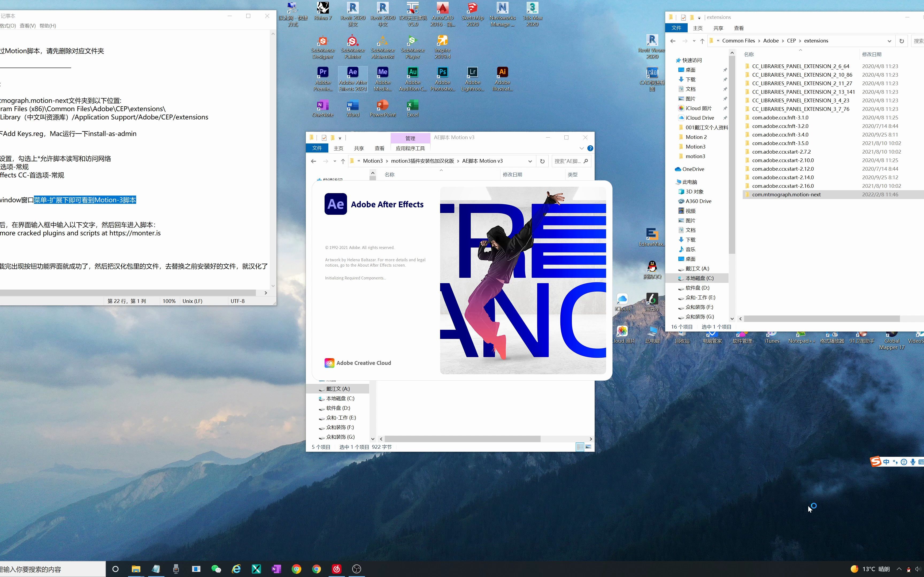Click the search box in Motion v3 explorer
Viewport: 924px width, 577px height.
click(x=567, y=161)
